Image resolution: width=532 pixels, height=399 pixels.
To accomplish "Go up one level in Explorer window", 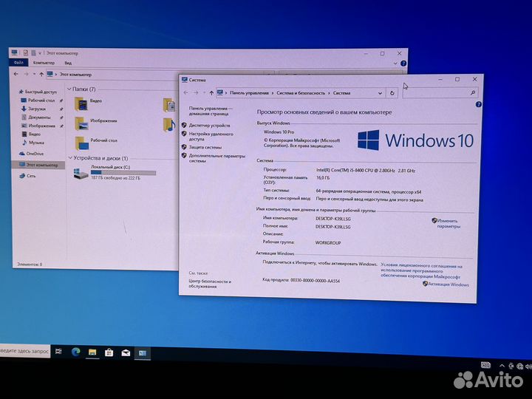I will 41,75.
